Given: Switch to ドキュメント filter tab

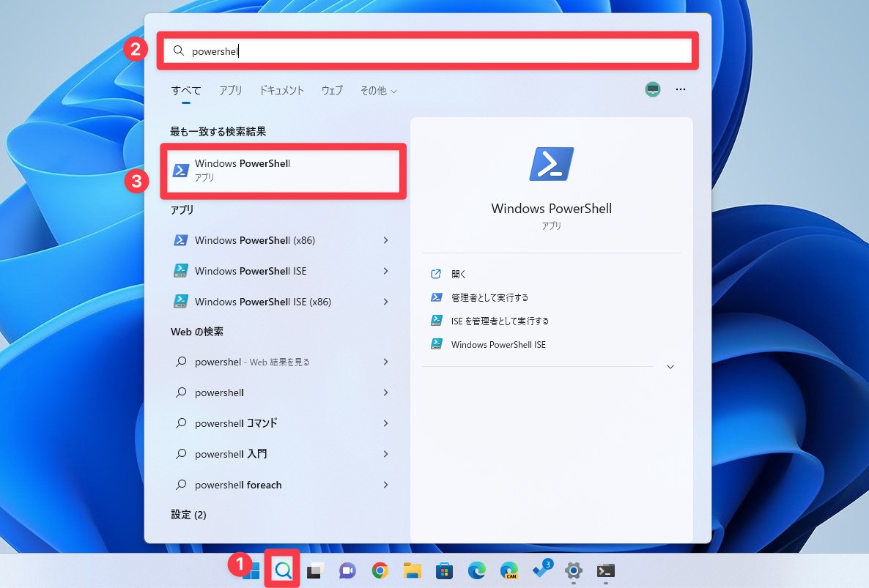Looking at the screenshot, I should 281,90.
